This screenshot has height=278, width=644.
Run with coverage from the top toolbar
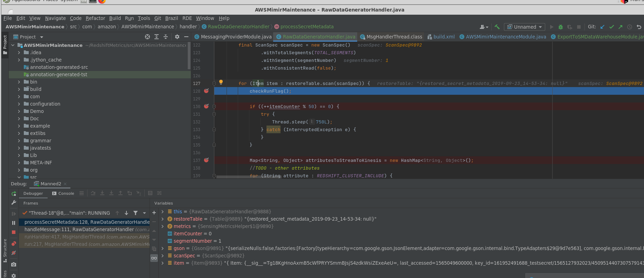(570, 27)
